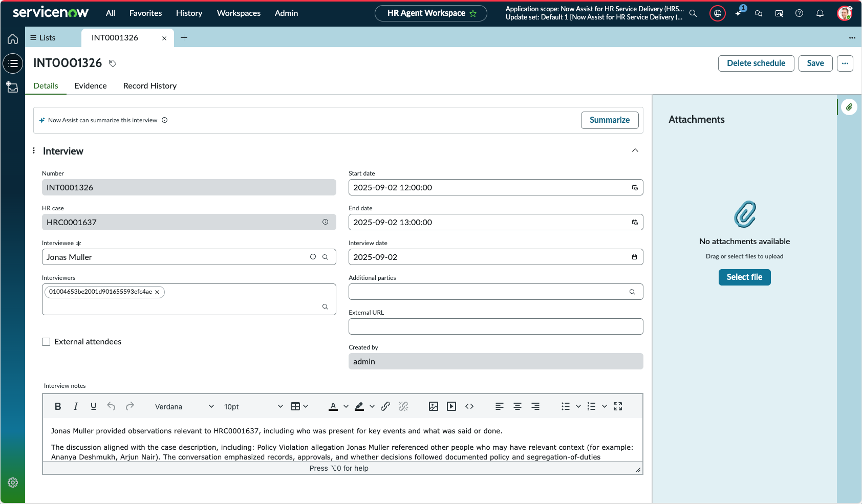This screenshot has width=862, height=504.
Task: Switch to the Evidence tab
Action: click(x=91, y=86)
